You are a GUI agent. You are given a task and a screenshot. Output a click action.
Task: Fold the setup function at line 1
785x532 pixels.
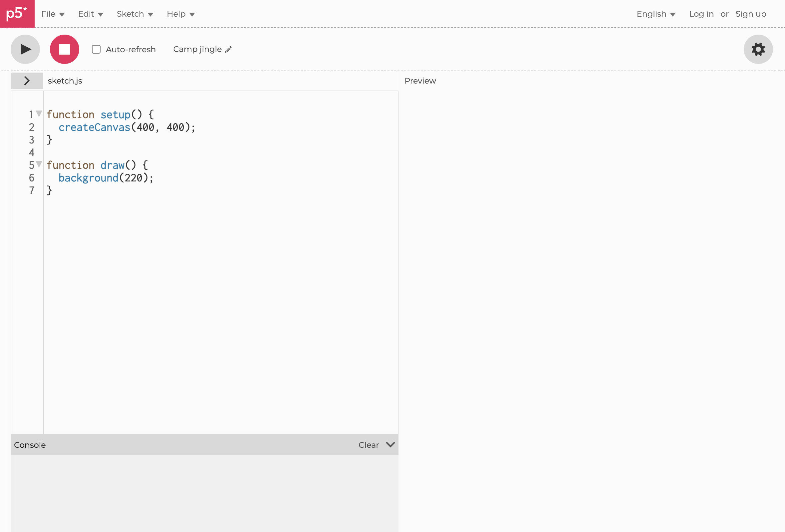click(39, 114)
